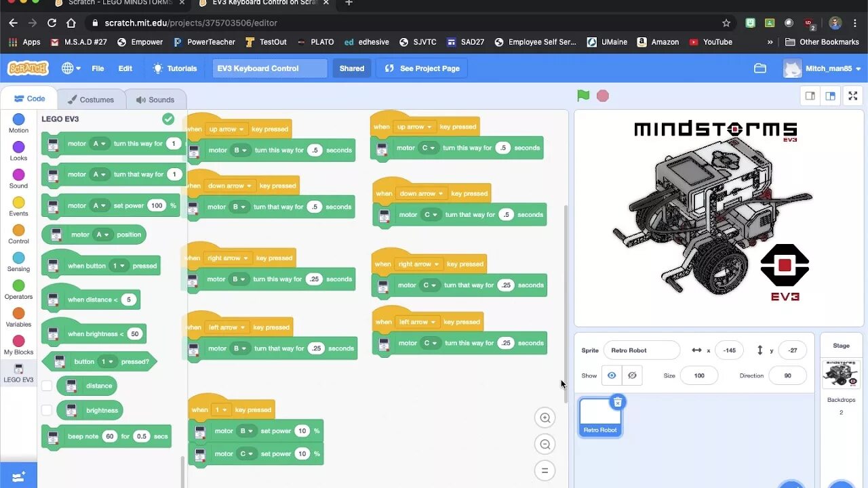Select the My Blocks category
Viewport: 868px width, 488px height.
coord(18,346)
